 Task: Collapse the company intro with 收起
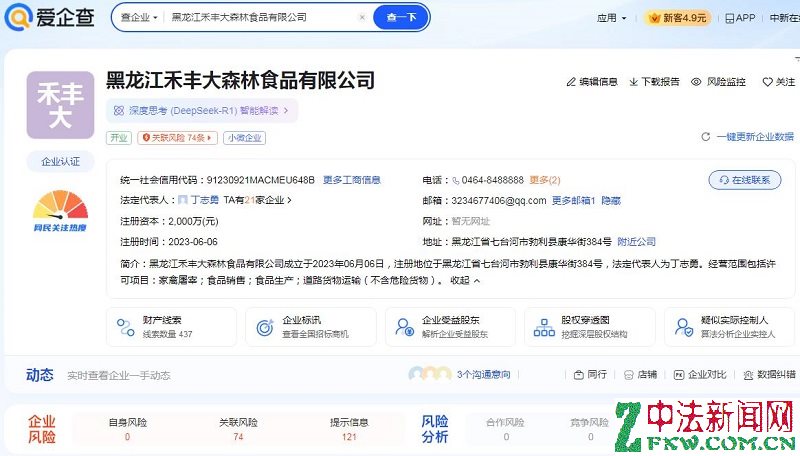point(465,280)
